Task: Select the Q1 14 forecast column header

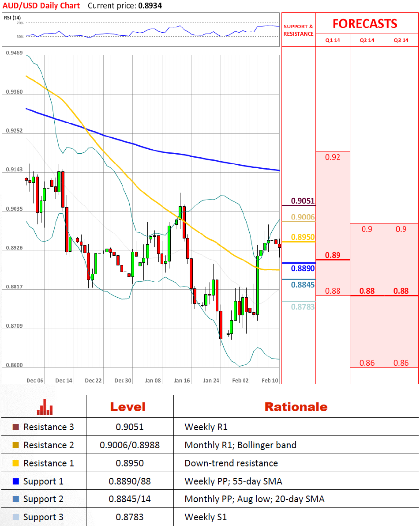Action: [x=333, y=40]
